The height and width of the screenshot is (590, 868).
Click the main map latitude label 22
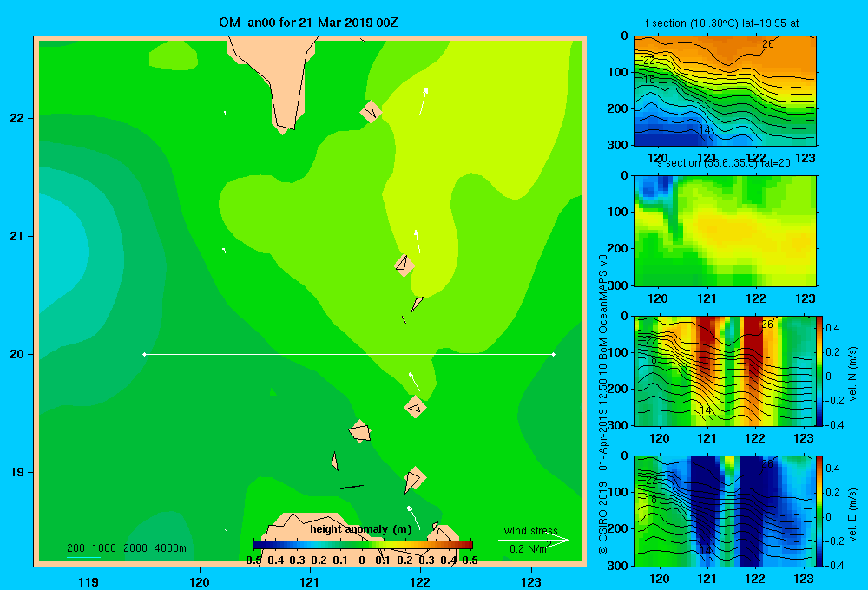(17, 119)
